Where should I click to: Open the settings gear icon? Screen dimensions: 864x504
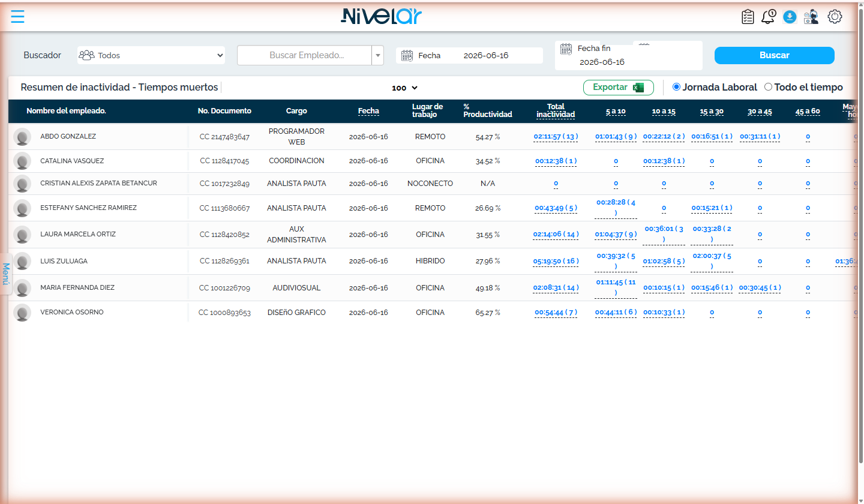coord(835,17)
